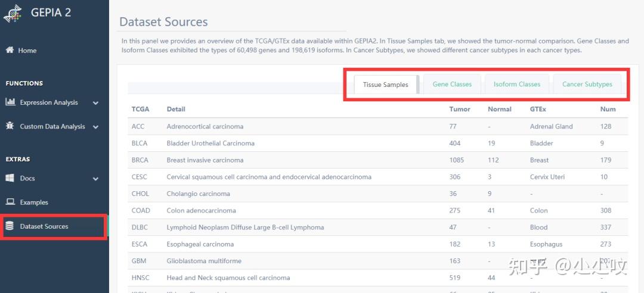Click the Dataset Sources database icon
This screenshot has height=293, width=644.
(10, 226)
